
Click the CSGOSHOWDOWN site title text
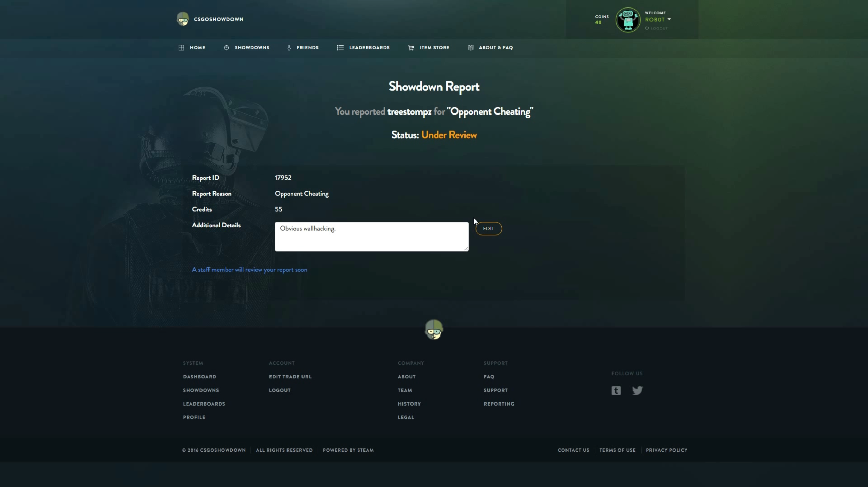(218, 19)
